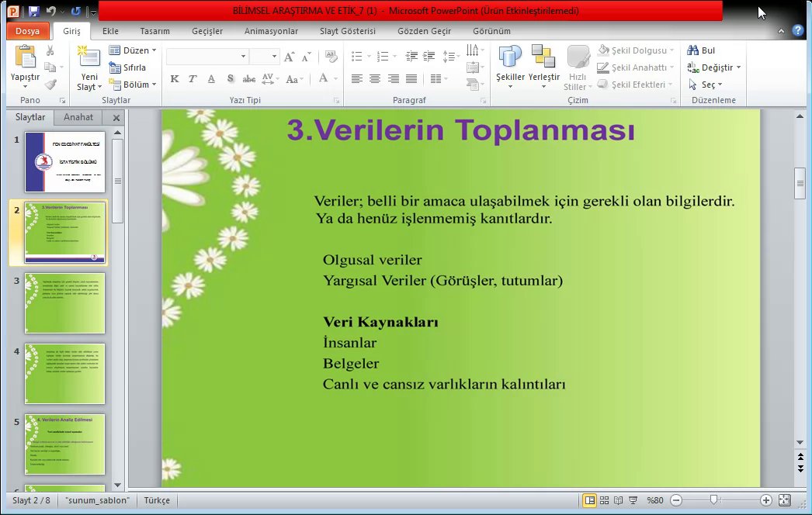Switch to Anahat outline tab
This screenshot has height=515, width=812.
(x=78, y=117)
